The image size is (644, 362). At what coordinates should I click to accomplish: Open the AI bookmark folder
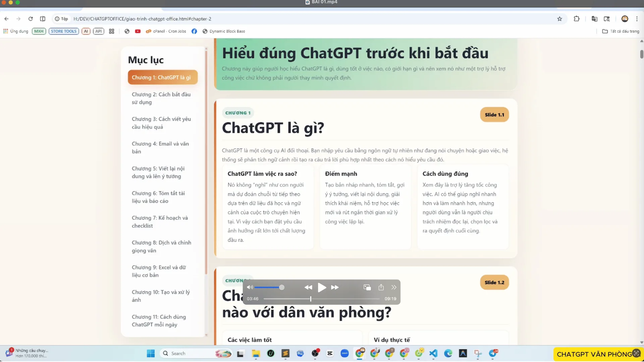(86, 31)
